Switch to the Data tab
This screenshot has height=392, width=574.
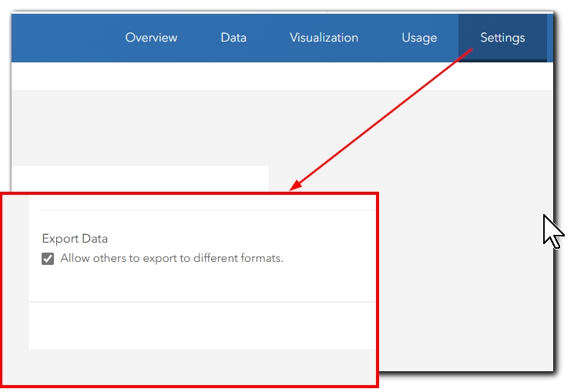[x=233, y=37]
